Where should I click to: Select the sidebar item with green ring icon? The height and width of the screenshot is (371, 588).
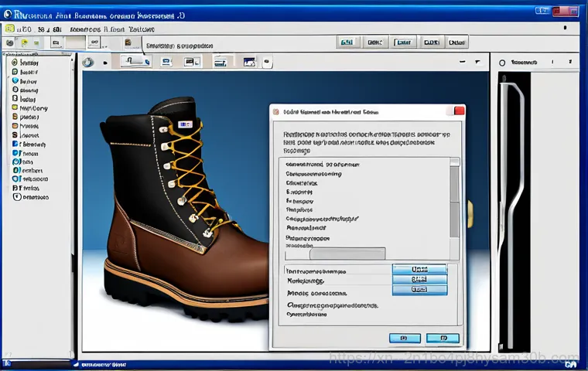[x=26, y=62]
